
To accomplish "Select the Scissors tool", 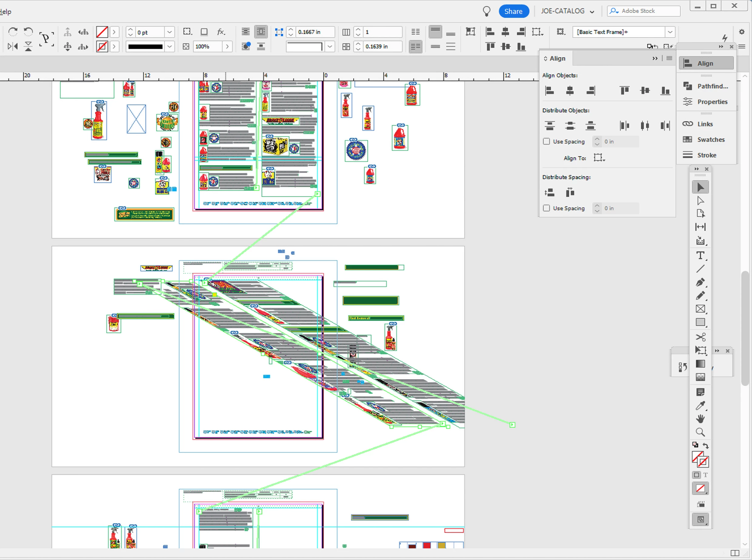I will (700, 337).
